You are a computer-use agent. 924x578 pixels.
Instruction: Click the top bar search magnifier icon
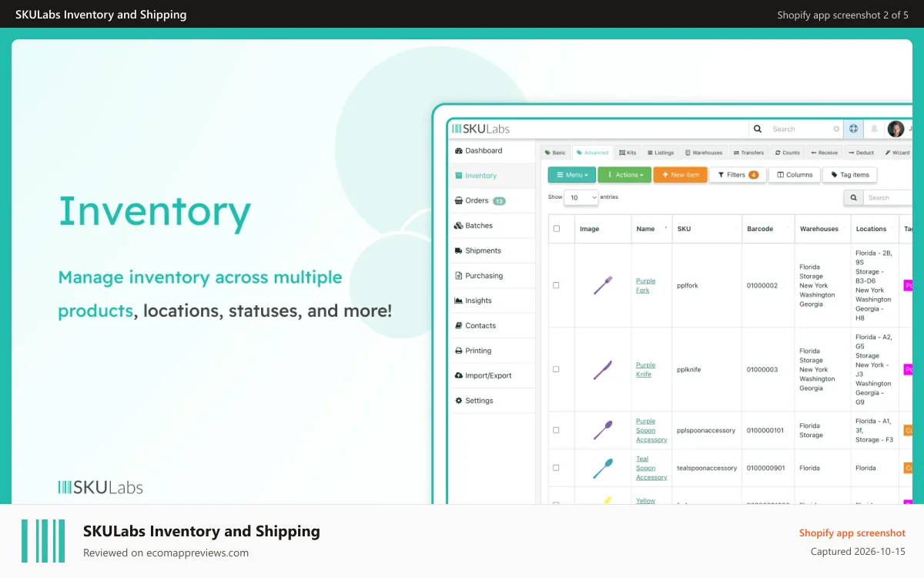click(x=758, y=129)
